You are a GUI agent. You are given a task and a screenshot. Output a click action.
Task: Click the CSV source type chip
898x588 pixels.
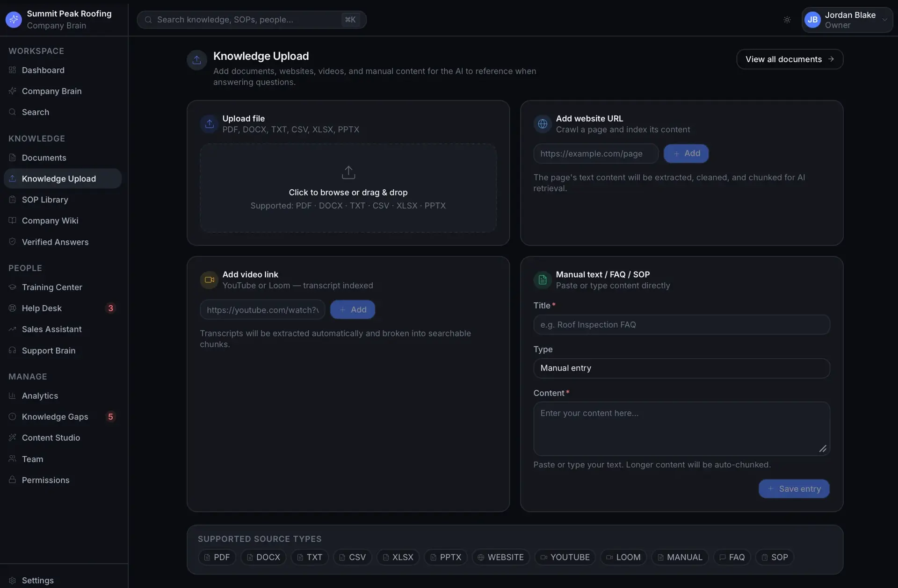tap(352, 557)
